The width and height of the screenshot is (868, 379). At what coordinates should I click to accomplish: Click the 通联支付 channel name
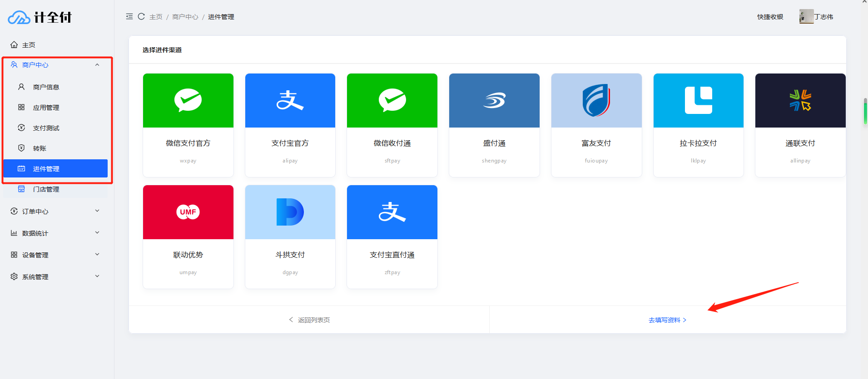pos(800,143)
